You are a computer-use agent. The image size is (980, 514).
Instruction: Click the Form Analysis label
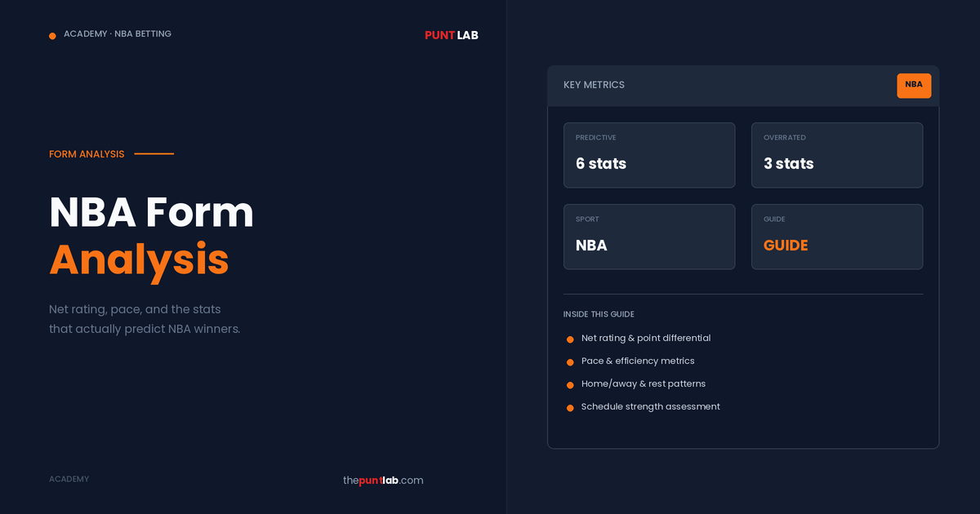(x=87, y=154)
